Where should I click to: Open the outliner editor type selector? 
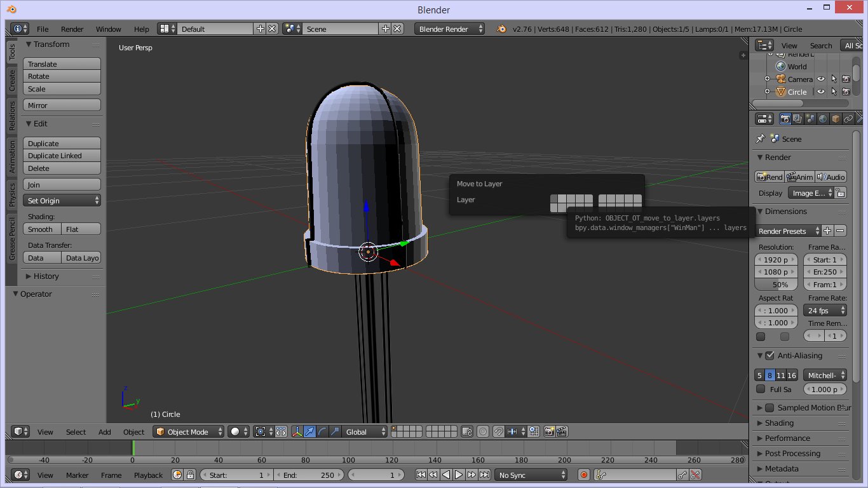[x=764, y=45]
